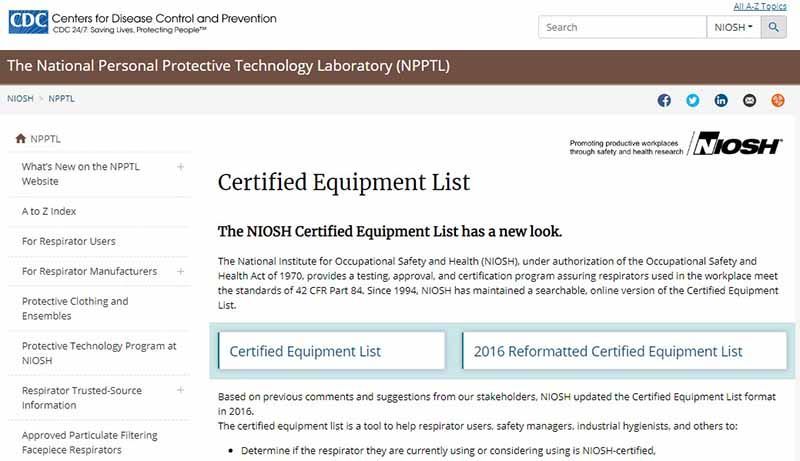Viewport: 800px width, 461px height.
Task: Click 'The NIOSH Certified Equipment List has a new look.'
Action: (390, 232)
